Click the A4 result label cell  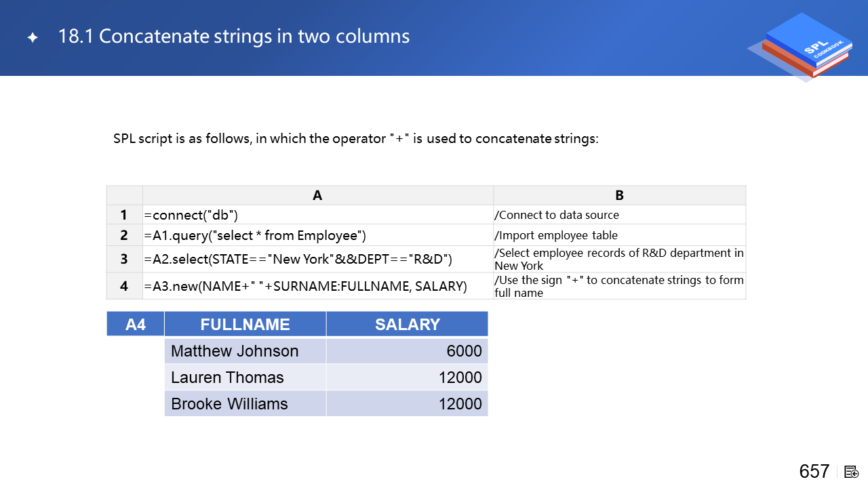[136, 325]
